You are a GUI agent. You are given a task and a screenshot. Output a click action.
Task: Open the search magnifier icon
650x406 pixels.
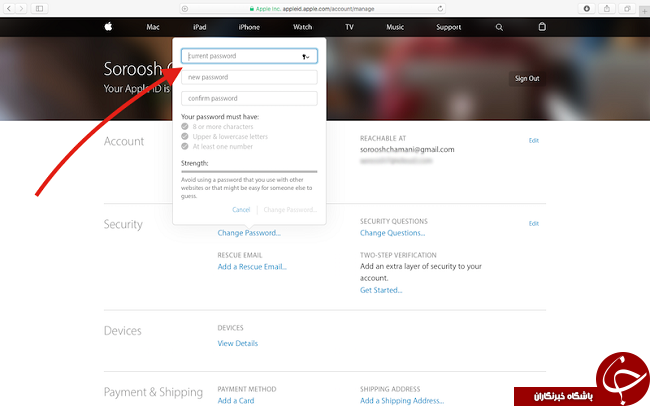coord(499,27)
